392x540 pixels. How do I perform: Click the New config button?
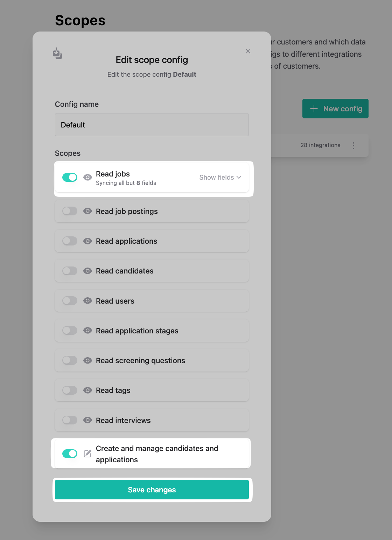(x=335, y=109)
